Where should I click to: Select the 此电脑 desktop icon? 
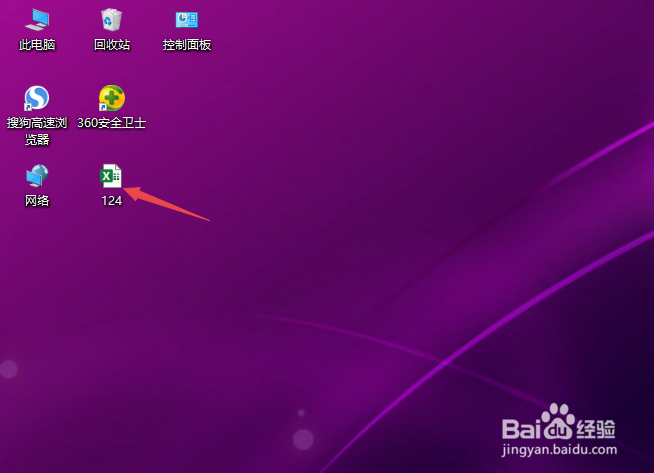[37, 20]
